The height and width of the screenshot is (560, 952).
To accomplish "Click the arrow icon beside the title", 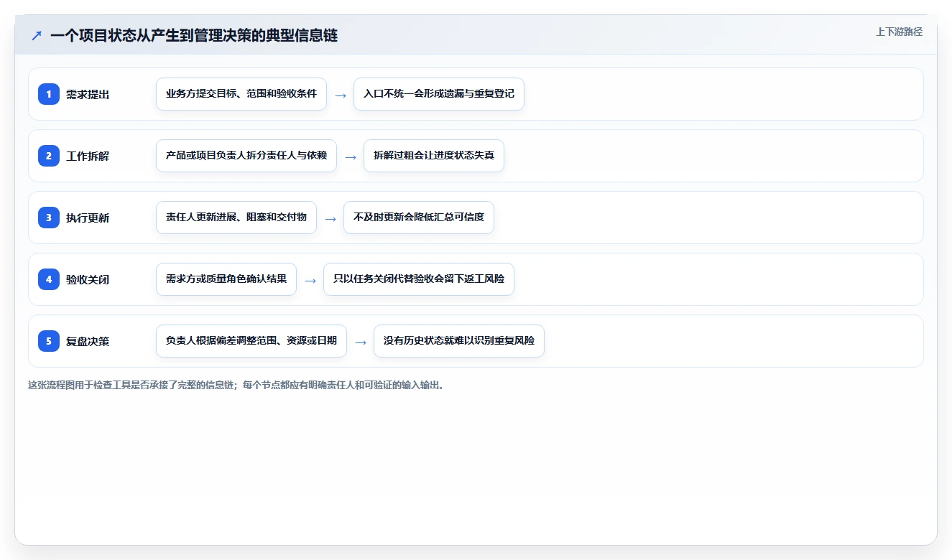I will coord(37,35).
